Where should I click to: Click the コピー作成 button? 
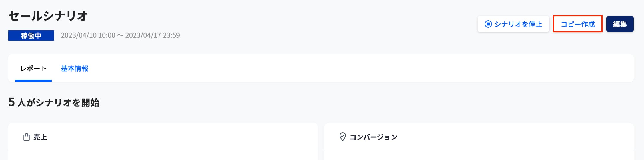pos(577,24)
